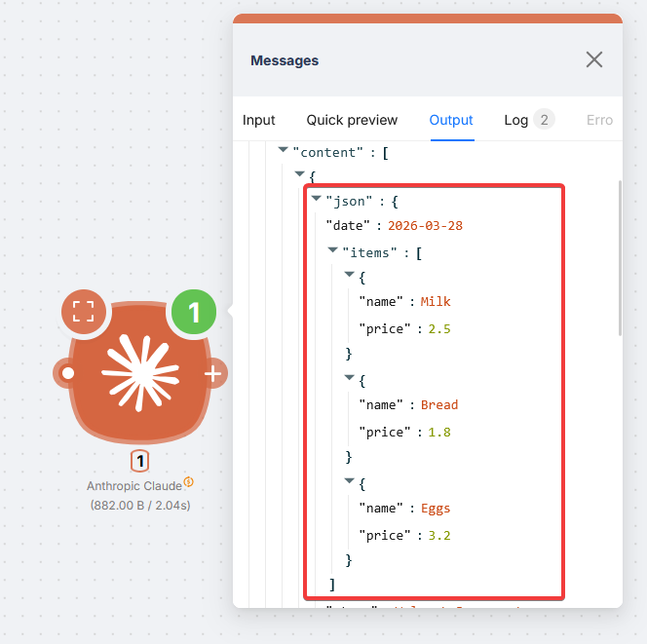The image size is (647, 644).
Task: Collapse the "items" array
Action: tap(333, 250)
